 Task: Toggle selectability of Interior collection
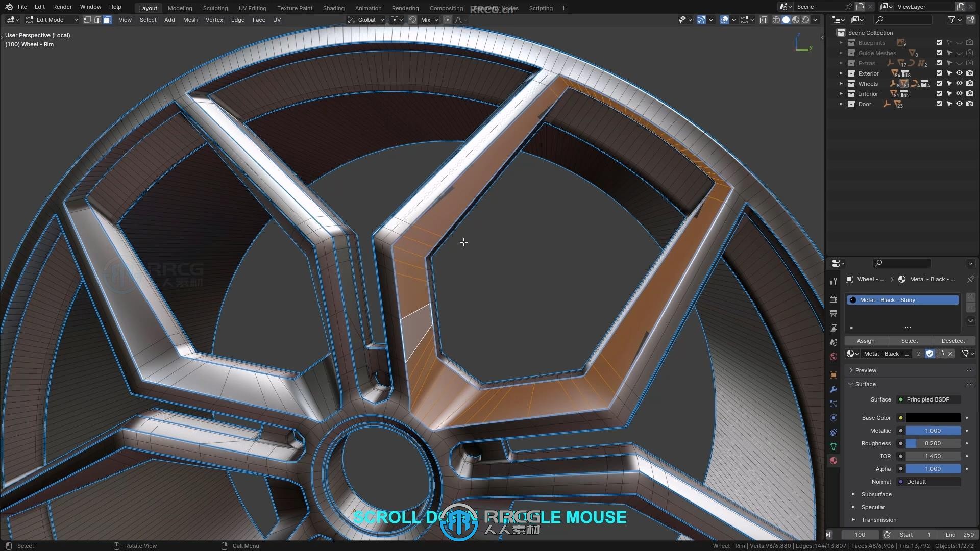949,94
